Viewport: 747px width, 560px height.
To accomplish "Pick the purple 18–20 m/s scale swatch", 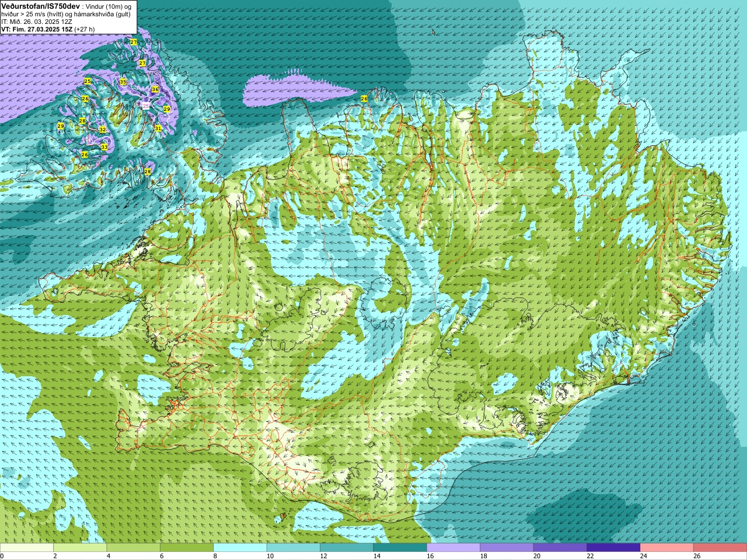I will [507, 548].
